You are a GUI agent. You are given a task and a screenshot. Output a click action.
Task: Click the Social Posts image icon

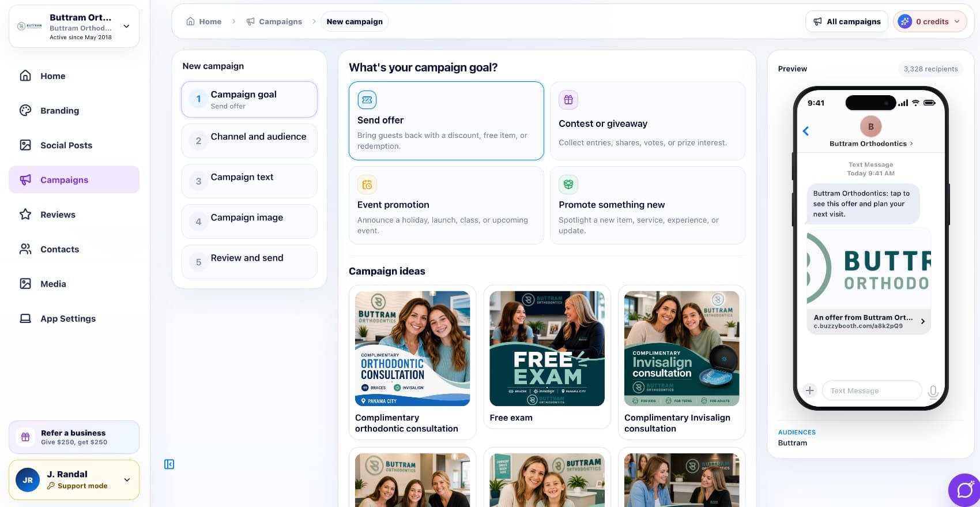[x=25, y=145]
